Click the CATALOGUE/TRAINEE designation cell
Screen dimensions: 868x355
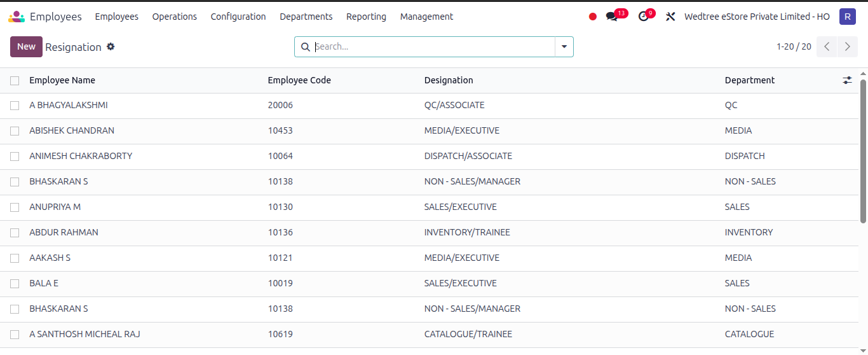tap(468, 334)
